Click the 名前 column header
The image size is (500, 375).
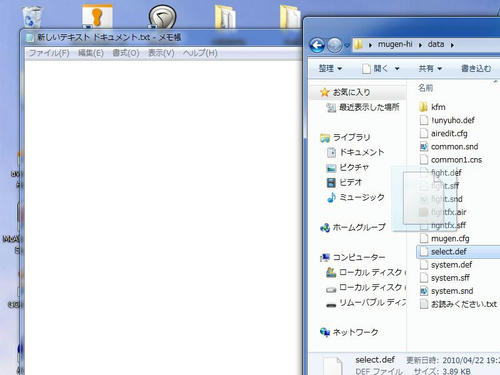click(425, 88)
